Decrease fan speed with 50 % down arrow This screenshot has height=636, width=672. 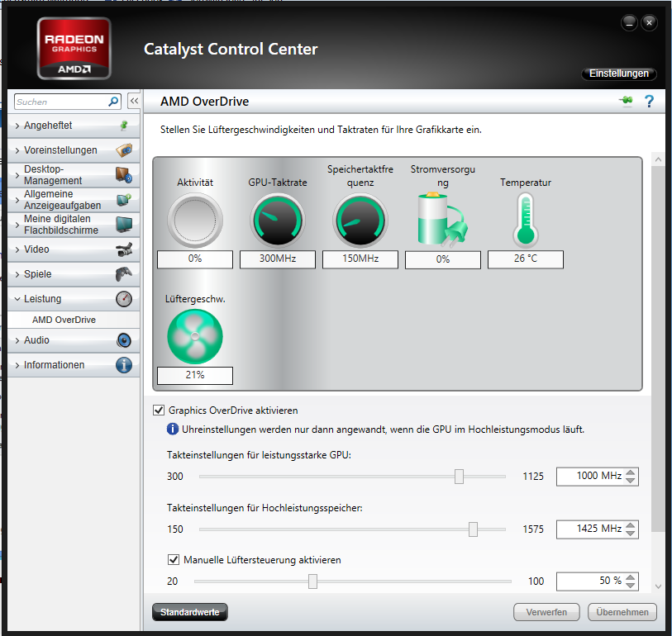point(630,586)
